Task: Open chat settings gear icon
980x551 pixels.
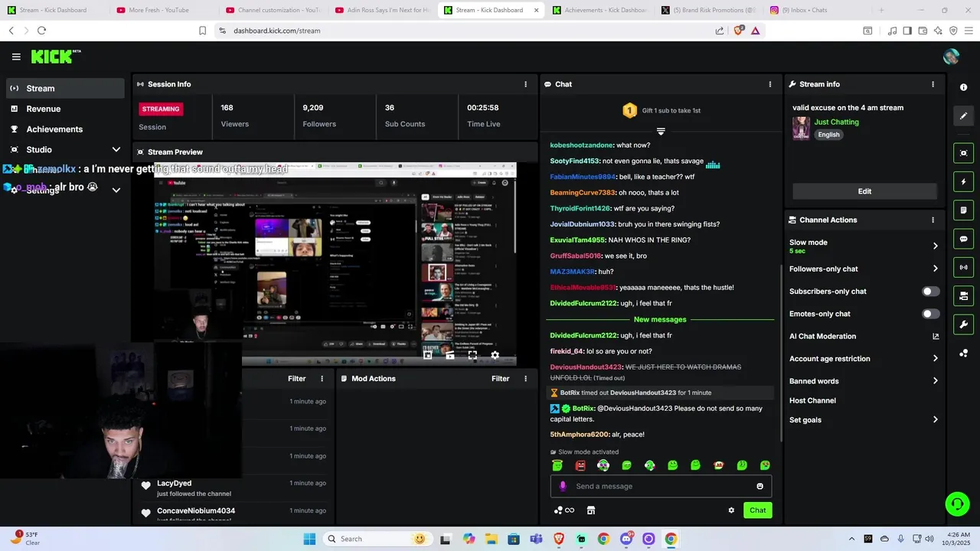Action: pyautogui.click(x=731, y=510)
